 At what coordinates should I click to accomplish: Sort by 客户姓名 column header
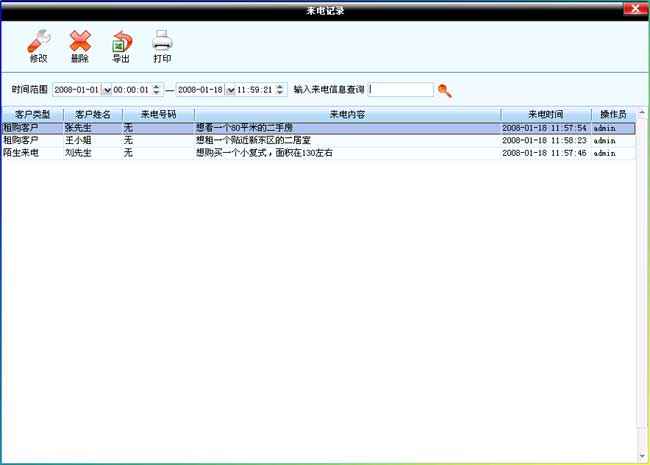click(93, 115)
